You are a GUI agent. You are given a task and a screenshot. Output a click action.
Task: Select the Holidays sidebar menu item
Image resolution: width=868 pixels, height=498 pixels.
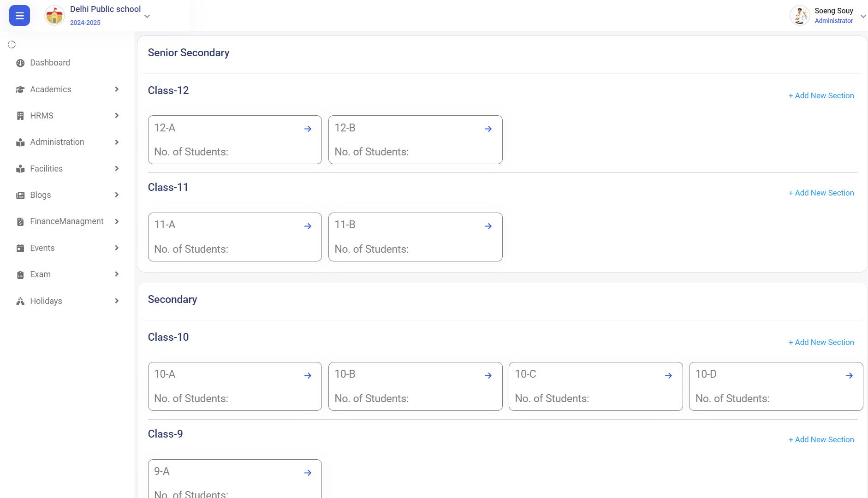(46, 301)
